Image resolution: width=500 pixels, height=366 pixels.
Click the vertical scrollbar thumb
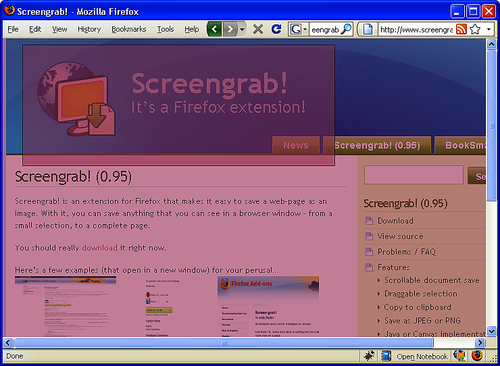point(491,125)
